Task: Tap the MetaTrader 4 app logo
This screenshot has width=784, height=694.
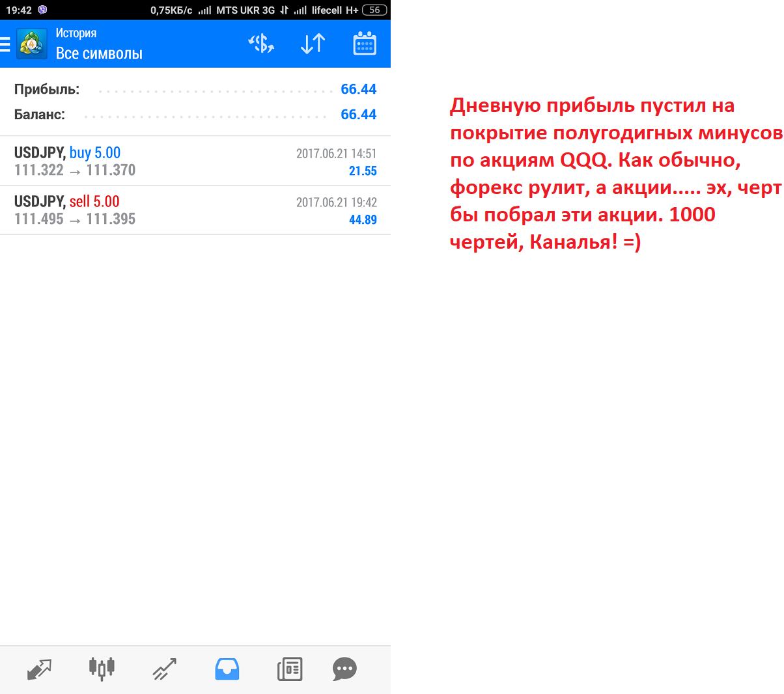Action: (x=32, y=44)
